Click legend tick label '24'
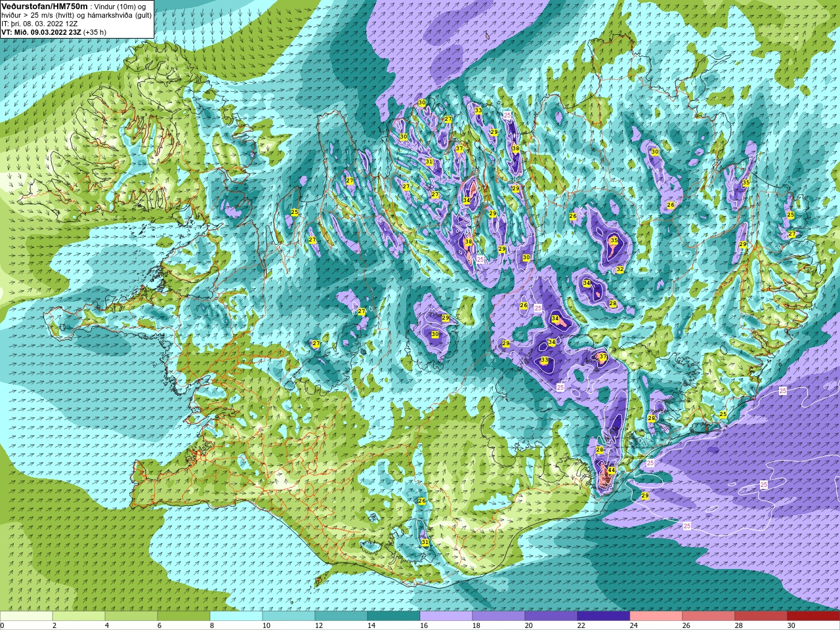840x630 pixels. pos(633,625)
